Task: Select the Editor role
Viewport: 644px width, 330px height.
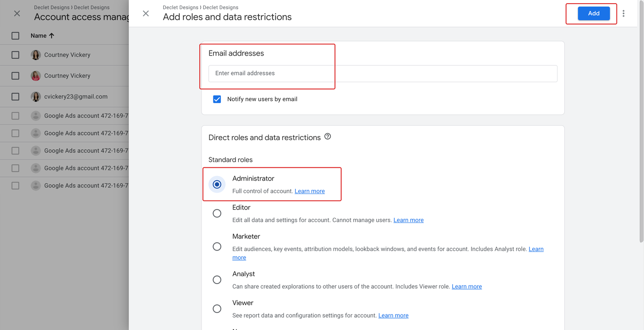Action: pos(217,213)
